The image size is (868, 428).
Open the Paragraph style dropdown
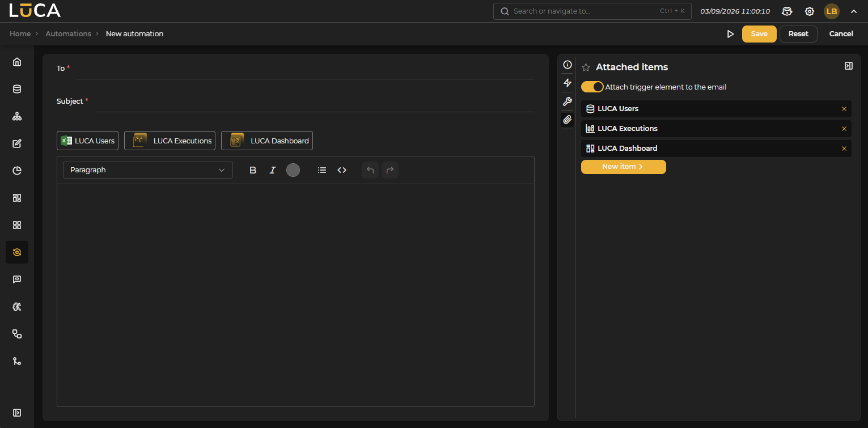click(148, 170)
